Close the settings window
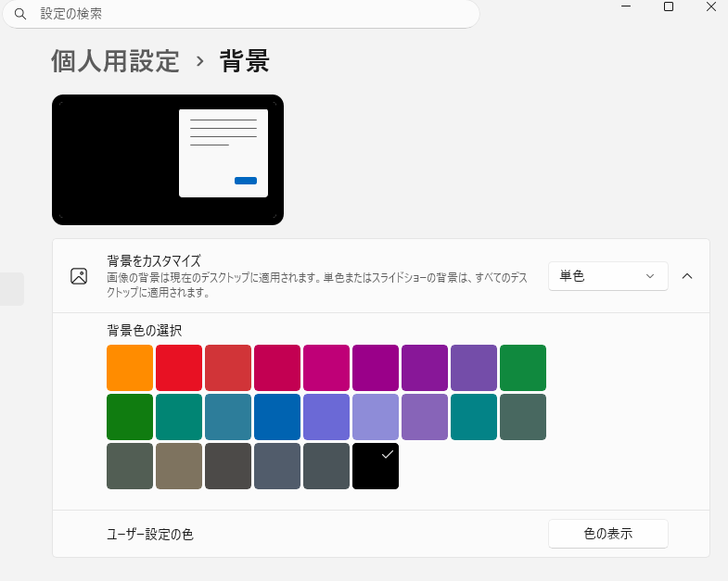This screenshot has height=581, width=728. 711,6
